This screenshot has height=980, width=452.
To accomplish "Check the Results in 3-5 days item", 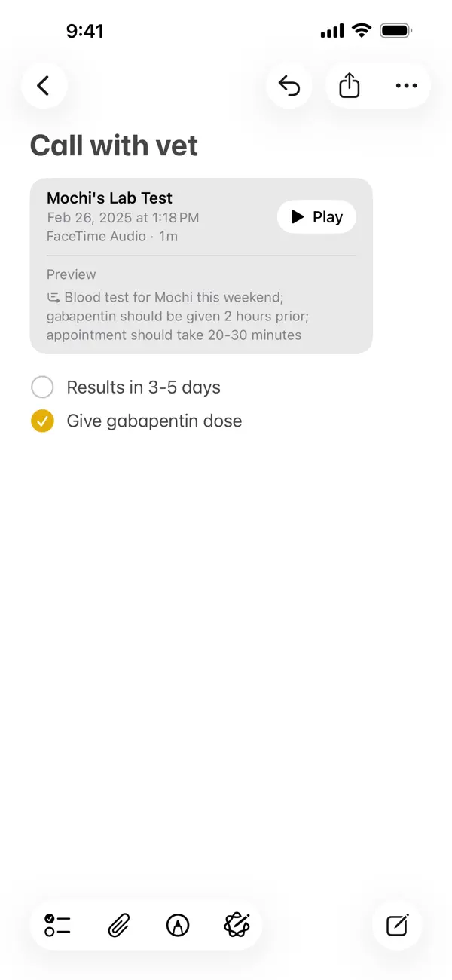I will (42, 387).
